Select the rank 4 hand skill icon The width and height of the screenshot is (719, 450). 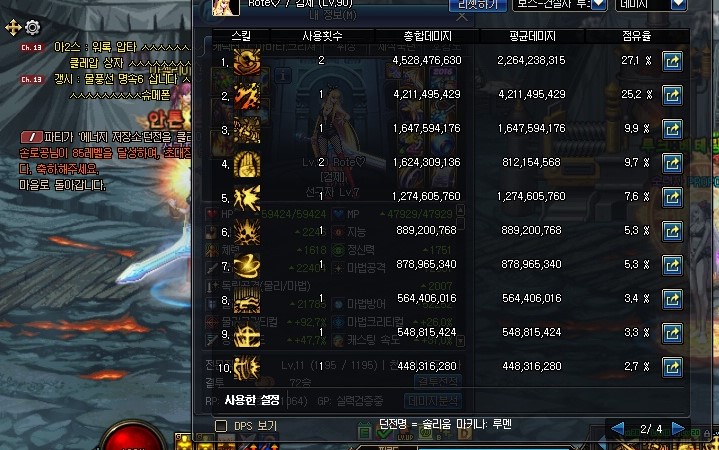point(247,164)
